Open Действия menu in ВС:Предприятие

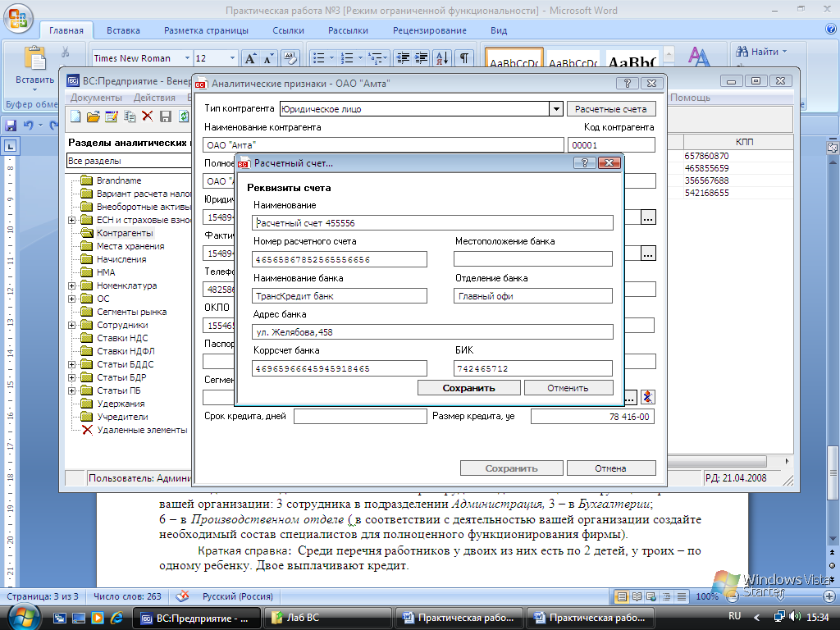[x=154, y=98]
